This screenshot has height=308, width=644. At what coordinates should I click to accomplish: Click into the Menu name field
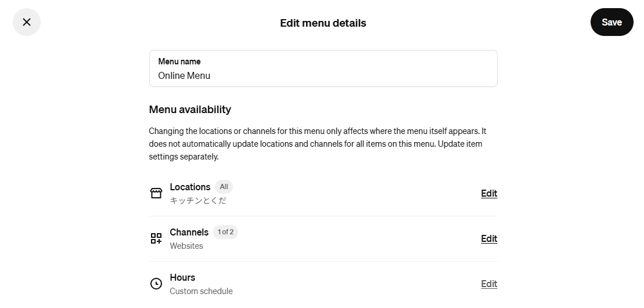(x=323, y=68)
